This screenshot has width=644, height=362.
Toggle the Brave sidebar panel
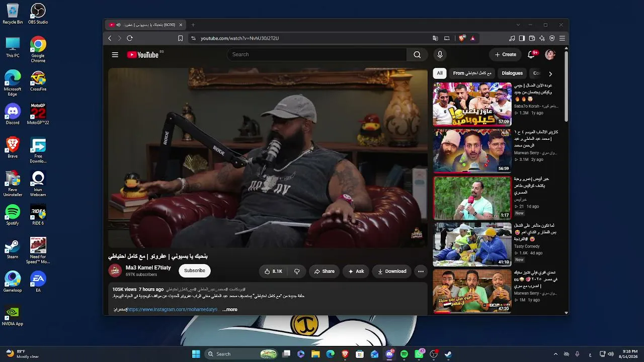(x=522, y=38)
